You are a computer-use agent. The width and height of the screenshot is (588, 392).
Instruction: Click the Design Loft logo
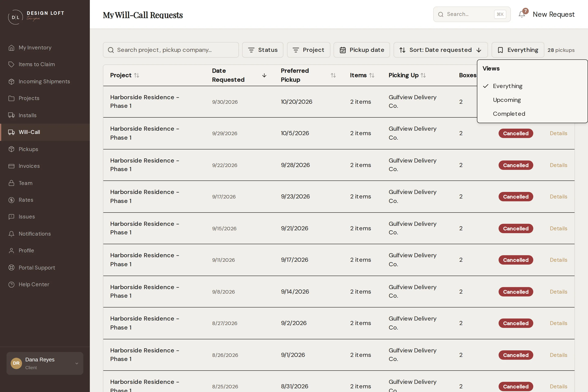click(x=36, y=17)
